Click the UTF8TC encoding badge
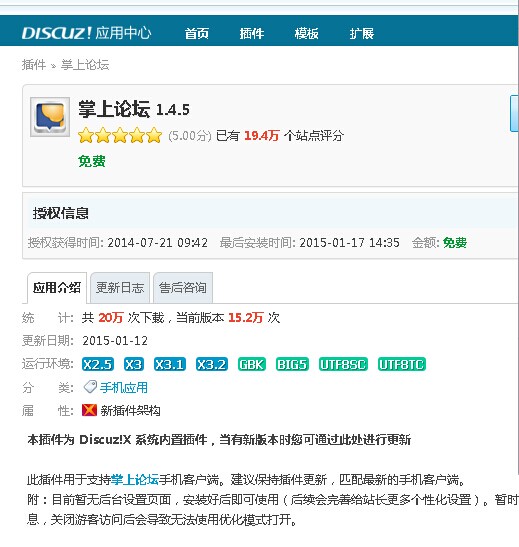Screen dimensions: 519x547 402,364
